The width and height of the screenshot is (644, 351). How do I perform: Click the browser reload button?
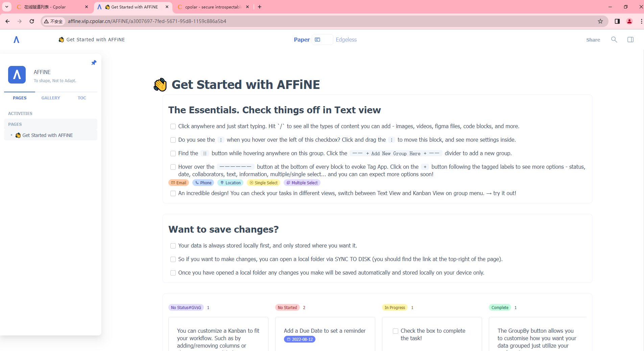pos(32,21)
